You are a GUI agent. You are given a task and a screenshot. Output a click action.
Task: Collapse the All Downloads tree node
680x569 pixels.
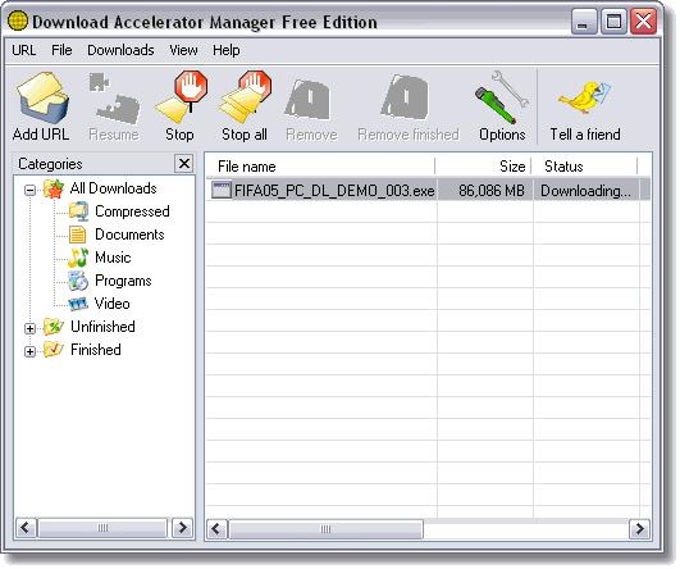coord(30,190)
